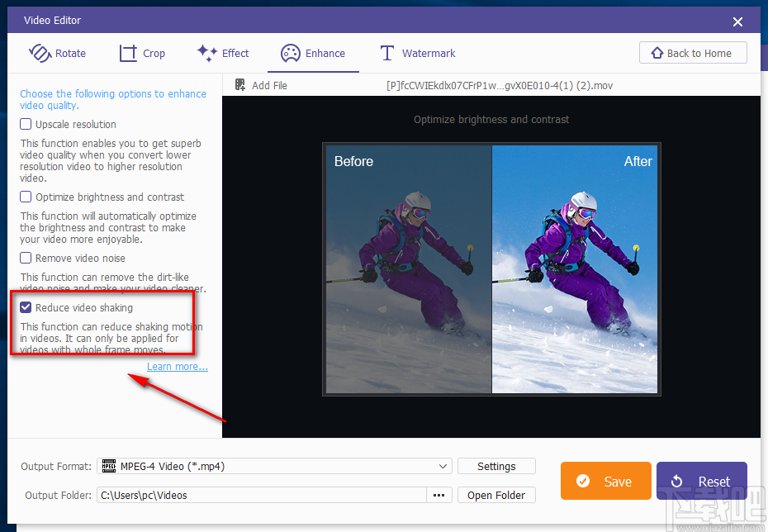768x532 pixels.
Task: Click the After preview image
Action: coord(575,269)
